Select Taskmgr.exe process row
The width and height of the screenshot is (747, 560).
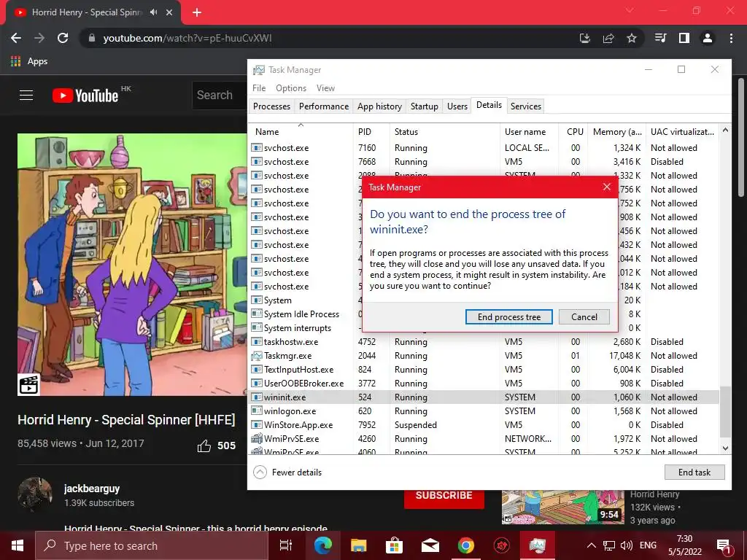tap(484, 356)
